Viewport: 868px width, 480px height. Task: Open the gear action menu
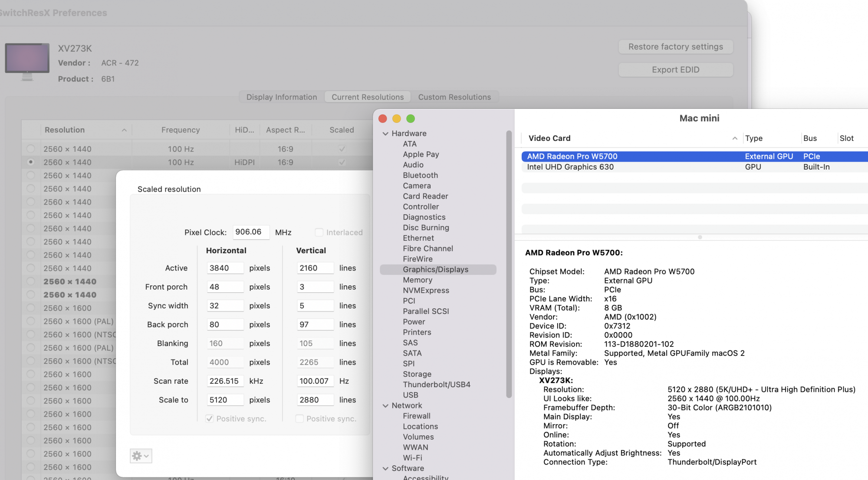pos(141,456)
